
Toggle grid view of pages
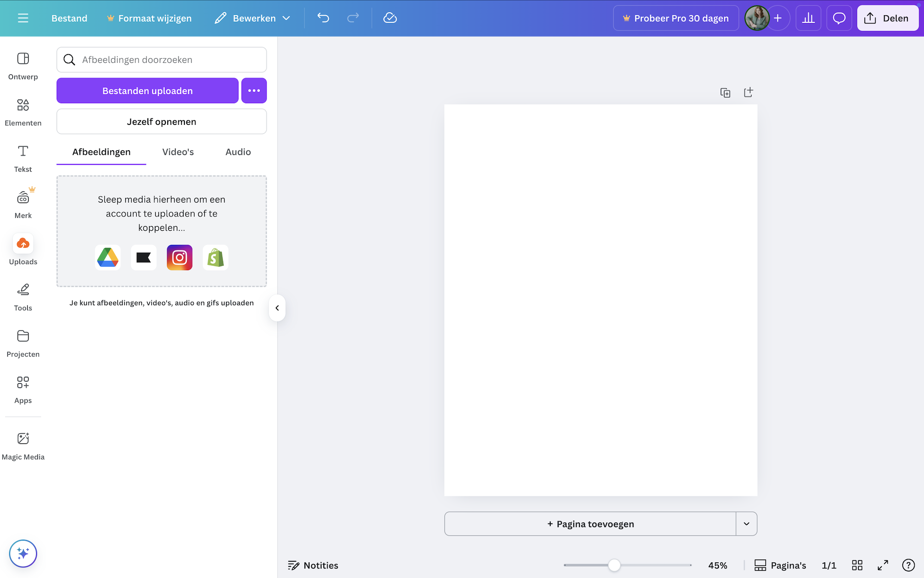point(857,565)
